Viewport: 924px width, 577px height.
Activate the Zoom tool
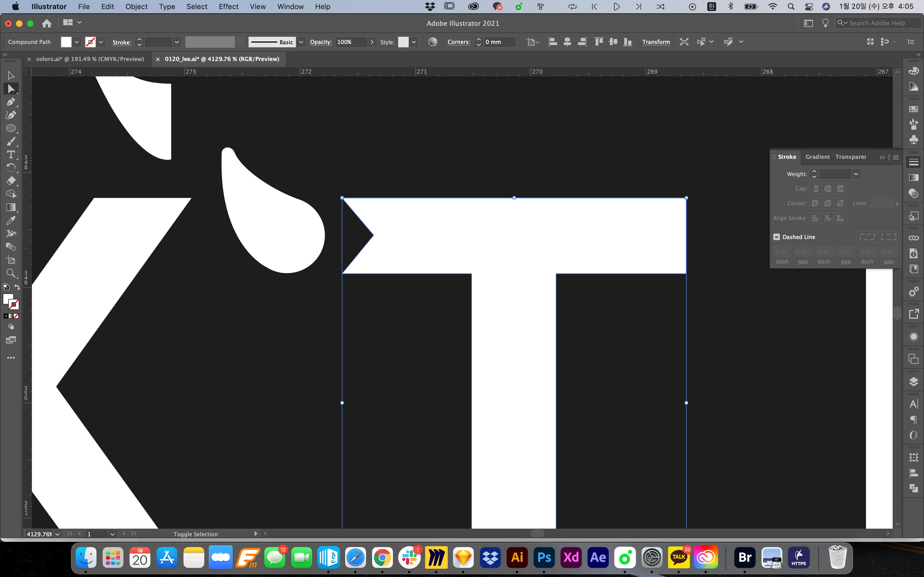tap(11, 273)
